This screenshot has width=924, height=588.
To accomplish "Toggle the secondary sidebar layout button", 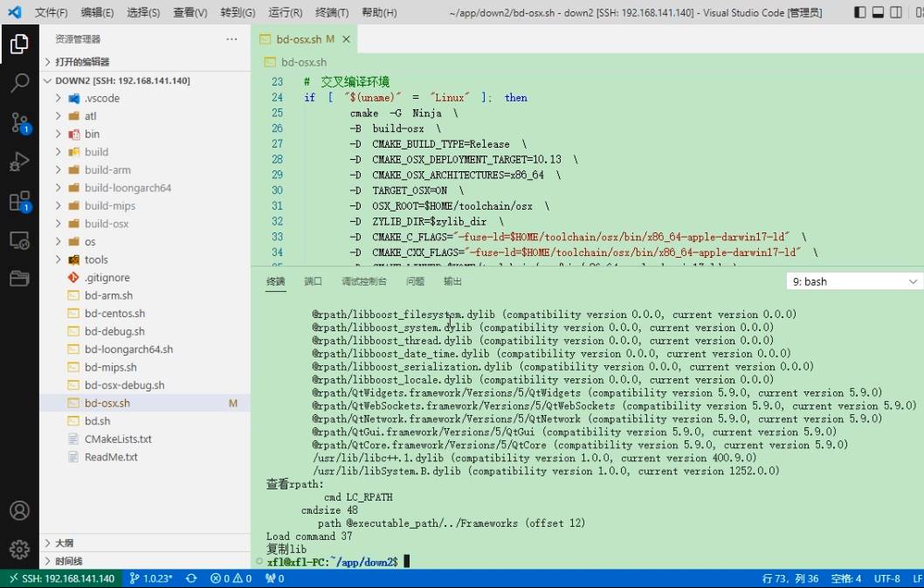I will (x=896, y=12).
